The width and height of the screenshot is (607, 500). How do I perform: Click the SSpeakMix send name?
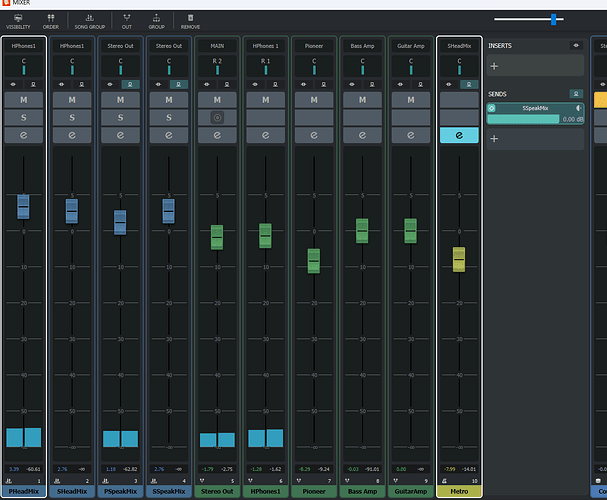tap(535, 108)
